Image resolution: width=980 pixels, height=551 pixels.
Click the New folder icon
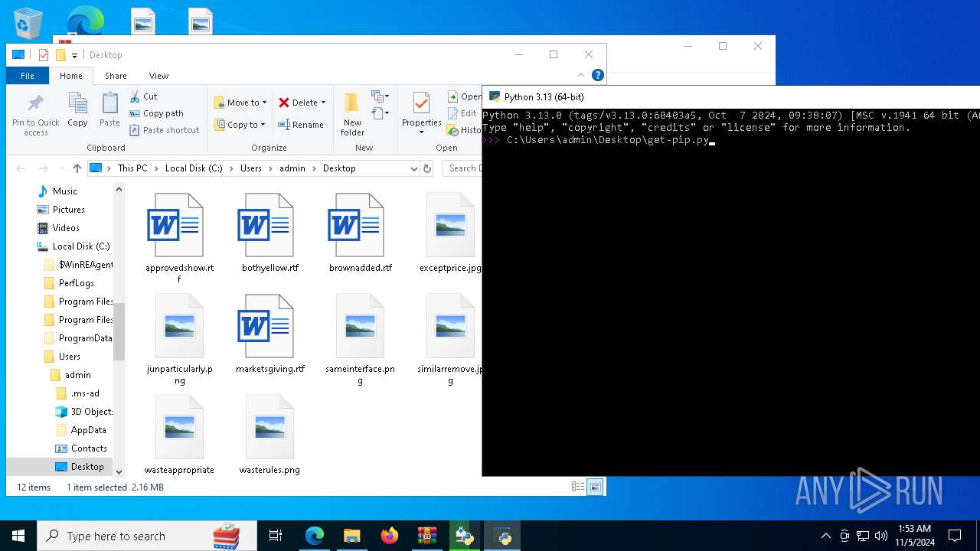[352, 103]
